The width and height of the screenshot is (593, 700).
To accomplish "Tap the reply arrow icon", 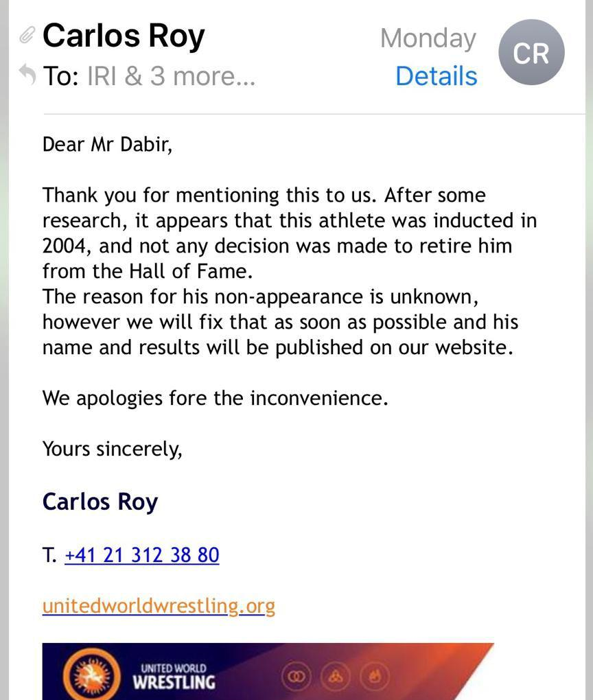I will [27, 74].
